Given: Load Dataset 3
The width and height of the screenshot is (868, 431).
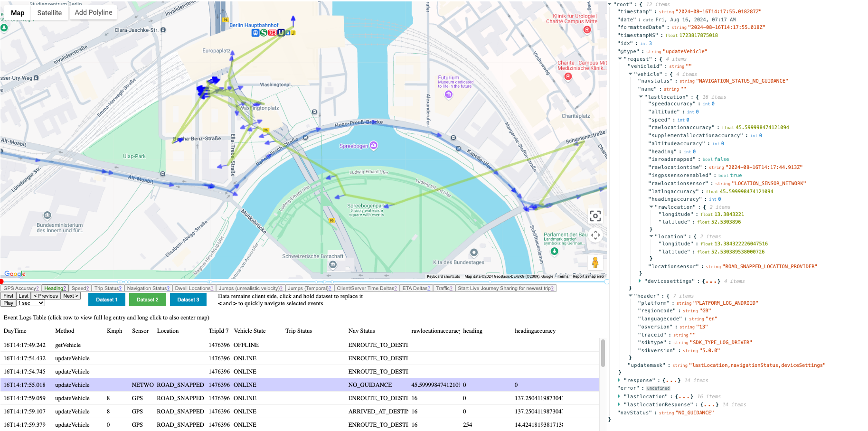Looking at the screenshot, I should [x=188, y=300].
